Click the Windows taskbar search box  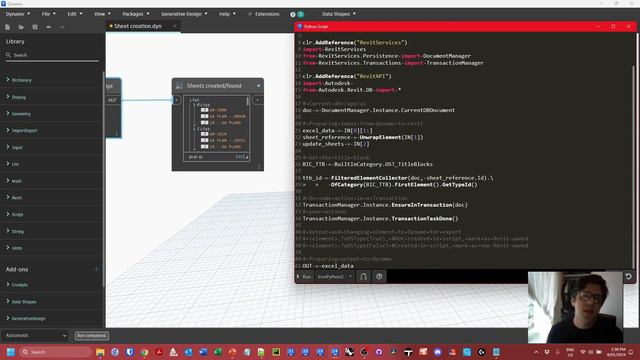pyautogui.click(x=56, y=352)
